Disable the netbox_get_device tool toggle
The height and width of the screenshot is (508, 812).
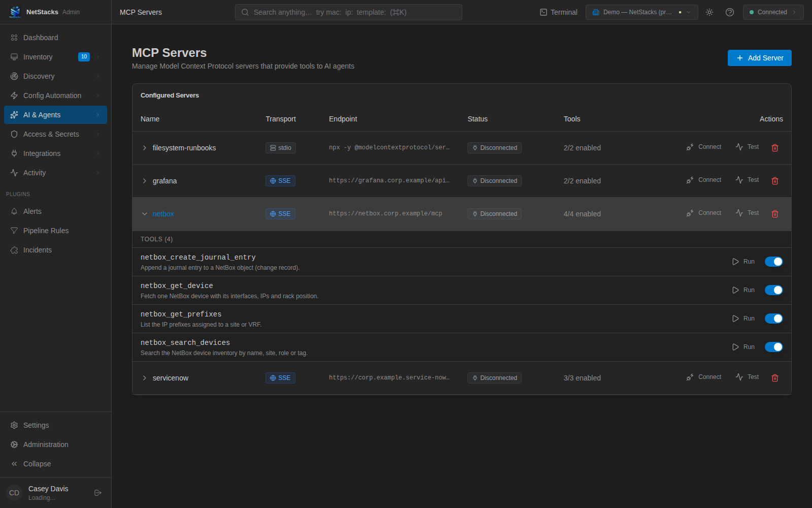774,290
